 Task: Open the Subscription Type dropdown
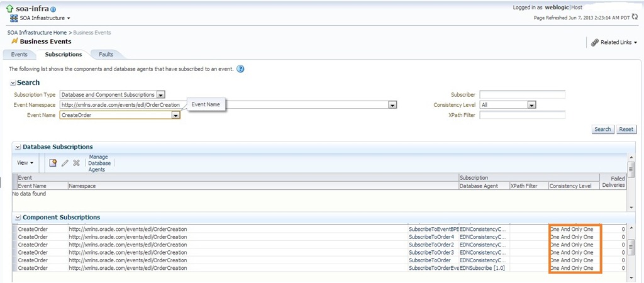click(x=160, y=94)
